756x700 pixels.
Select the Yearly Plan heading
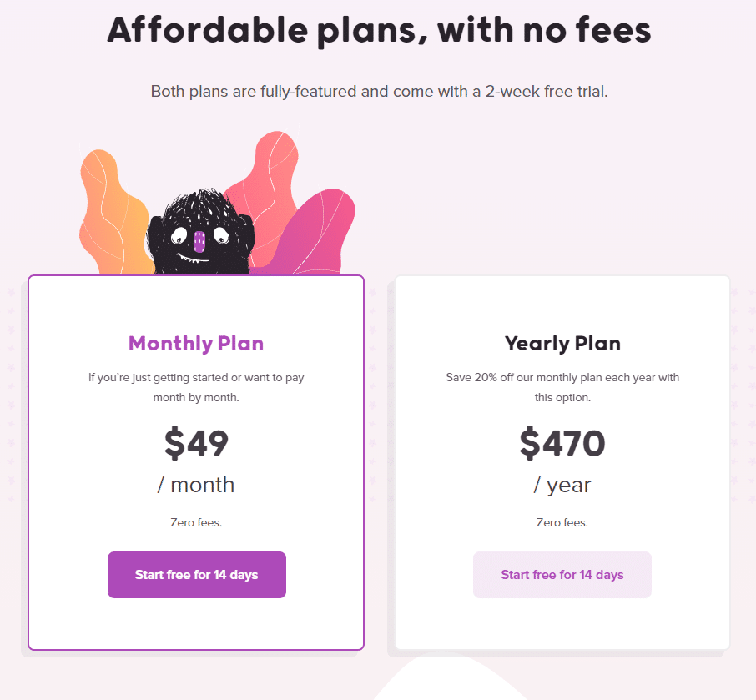[562, 343]
